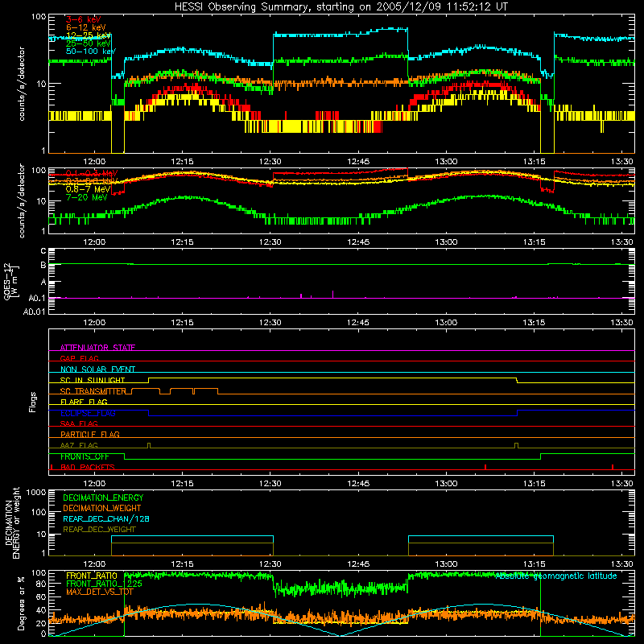644x644 pixels.
Task: Select the 'C' GOES class tick label
Action: point(43,251)
